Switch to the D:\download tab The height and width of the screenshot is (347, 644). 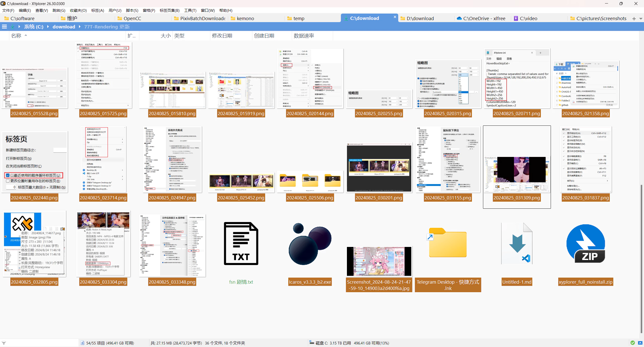(x=426, y=18)
